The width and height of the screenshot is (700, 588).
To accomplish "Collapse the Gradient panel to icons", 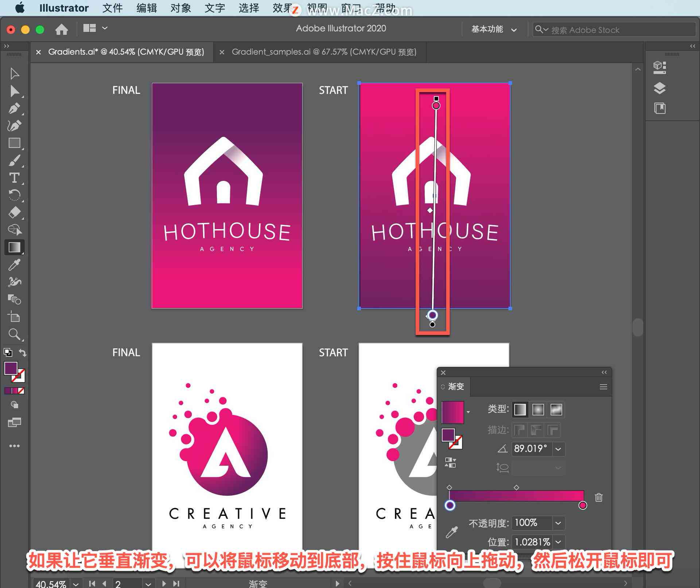I will 604,372.
